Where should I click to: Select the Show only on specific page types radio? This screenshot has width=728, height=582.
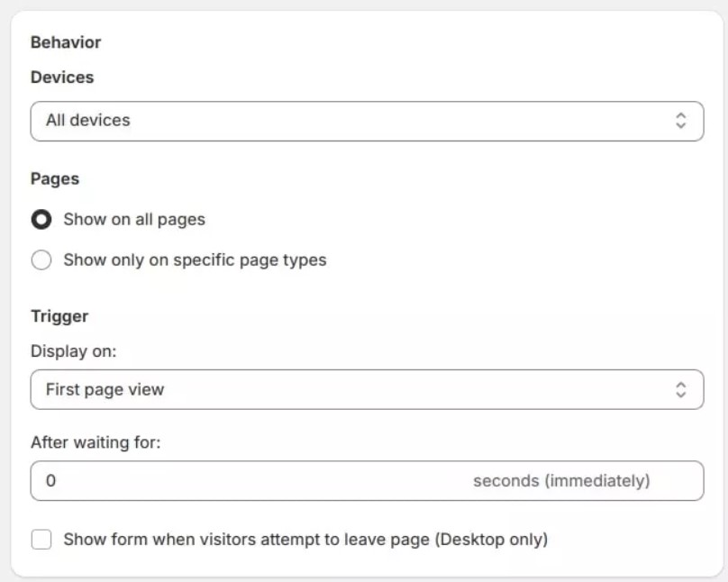[x=41, y=259]
